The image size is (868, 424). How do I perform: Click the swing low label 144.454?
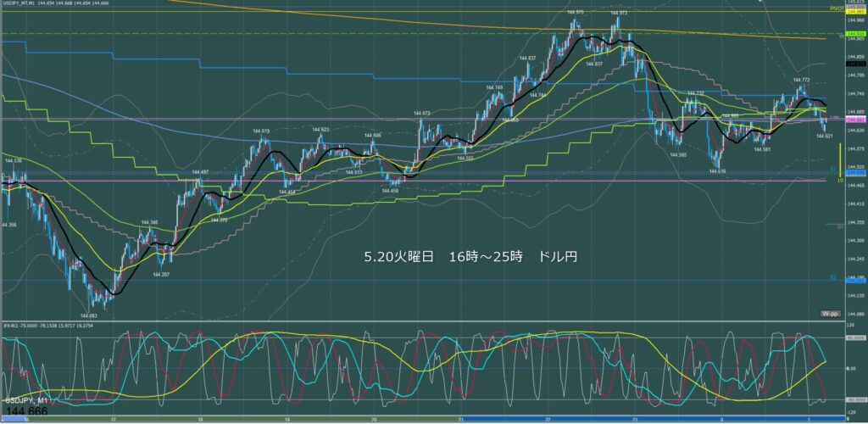[x=288, y=192]
